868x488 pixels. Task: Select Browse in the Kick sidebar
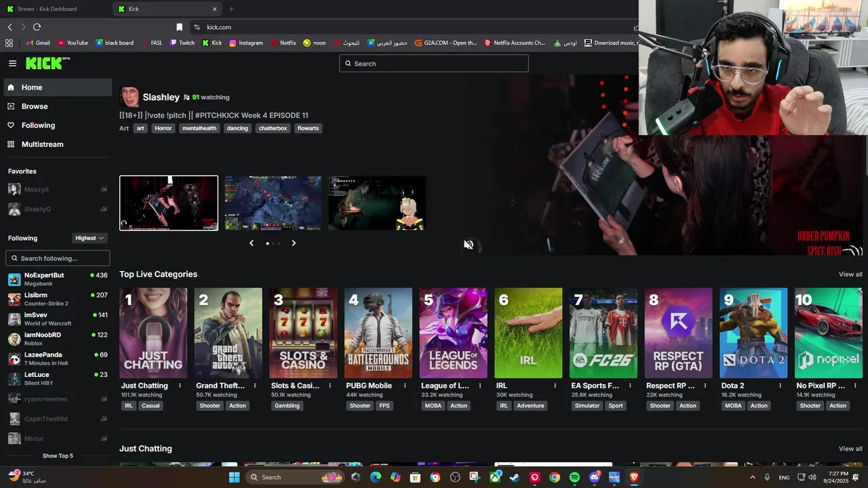tap(57, 106)
